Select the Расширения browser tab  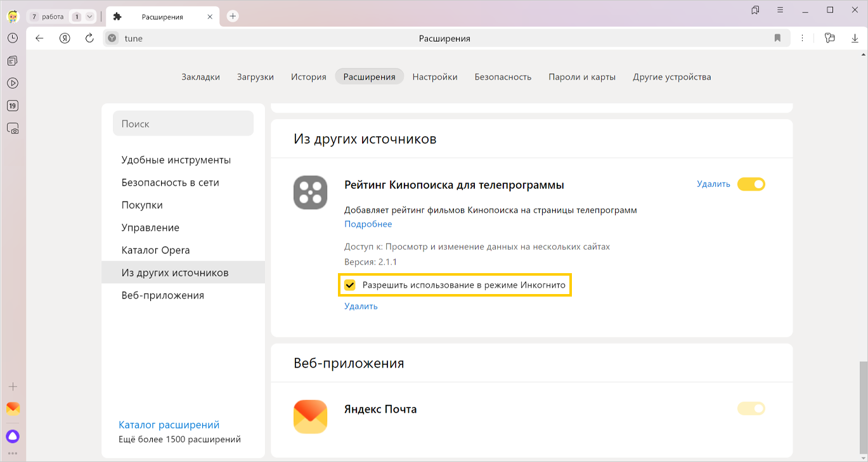tap(163, 16)
